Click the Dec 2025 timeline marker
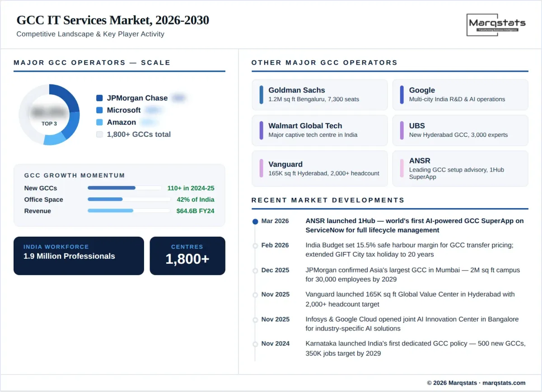Image resolution: width=542 pixels, height=392 pixels. pos(255,270)
